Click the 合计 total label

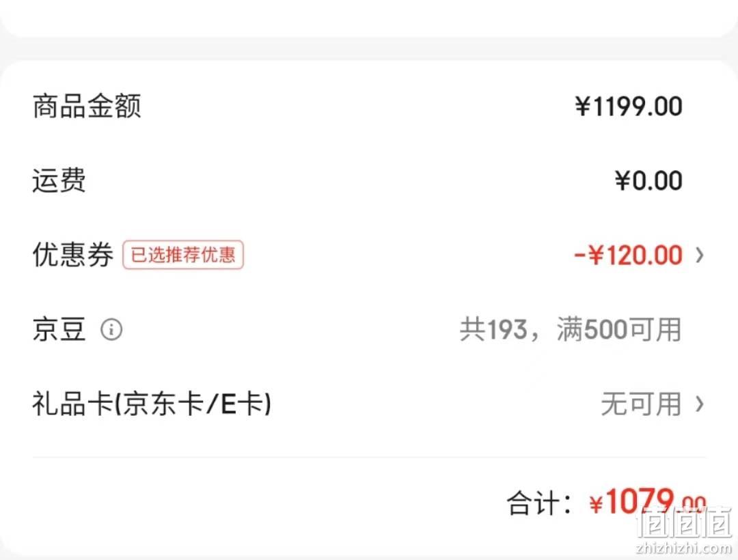539,503
